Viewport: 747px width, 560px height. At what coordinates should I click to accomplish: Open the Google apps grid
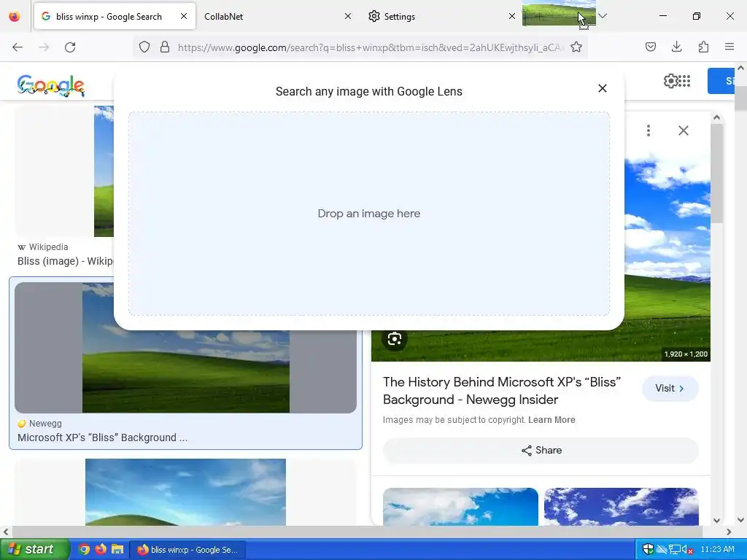(x=684, y=81)
